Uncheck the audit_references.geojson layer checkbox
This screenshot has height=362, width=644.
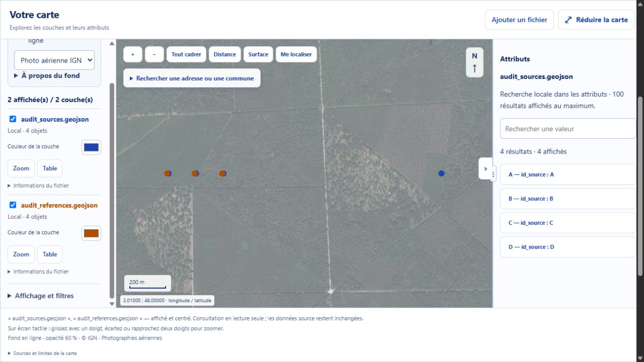tap(13, 205)
